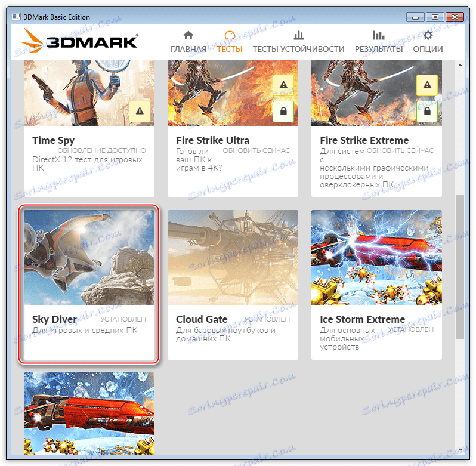
Task: Click the lock icon on Fire Strike Extreme
Action: click(427, 111)
